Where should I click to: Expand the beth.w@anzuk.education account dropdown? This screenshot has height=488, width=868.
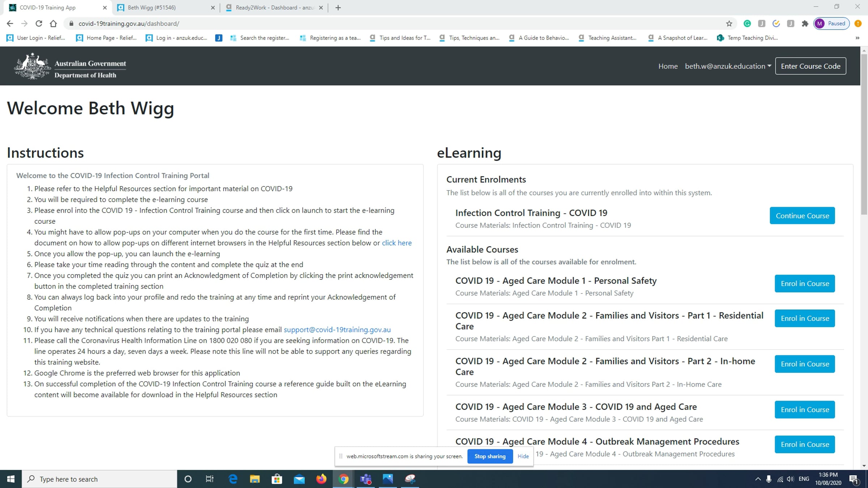coord(728,66)
